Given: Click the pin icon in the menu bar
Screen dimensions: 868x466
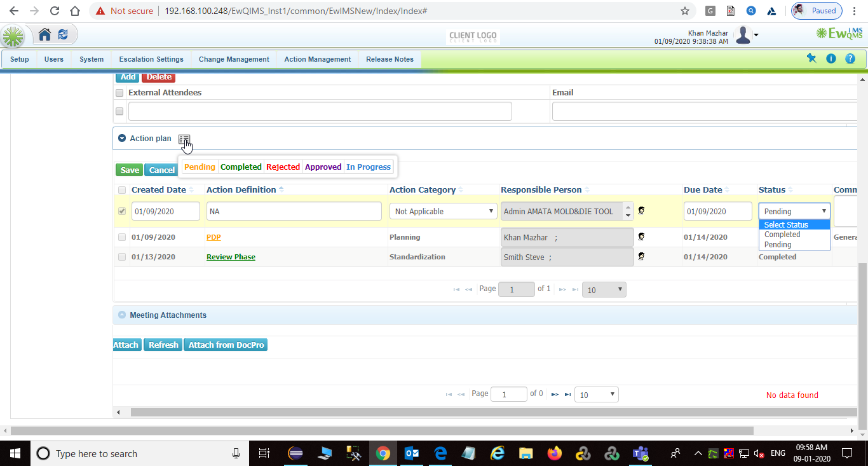Looking at the screenshot, I should click(811, 58).
